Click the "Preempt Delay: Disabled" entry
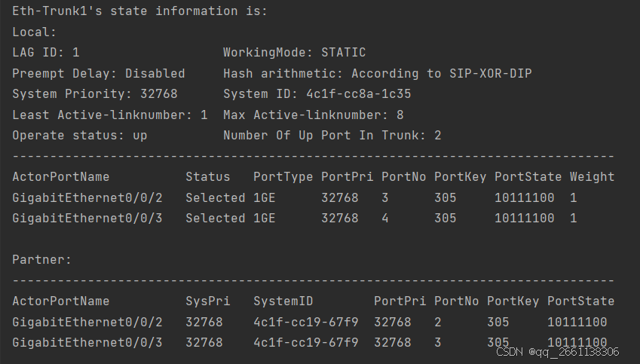 coord(98,74)
